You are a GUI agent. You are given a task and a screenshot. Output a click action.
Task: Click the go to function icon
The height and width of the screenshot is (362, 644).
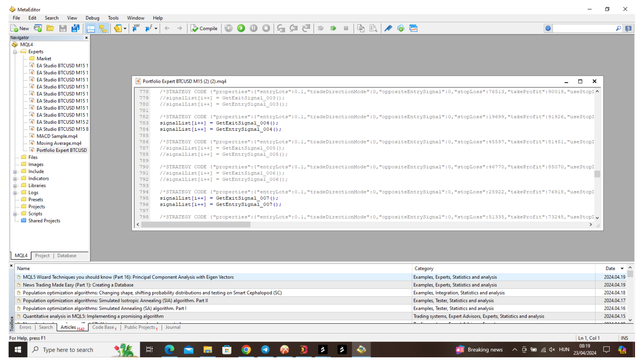click(x=149, y=28)
